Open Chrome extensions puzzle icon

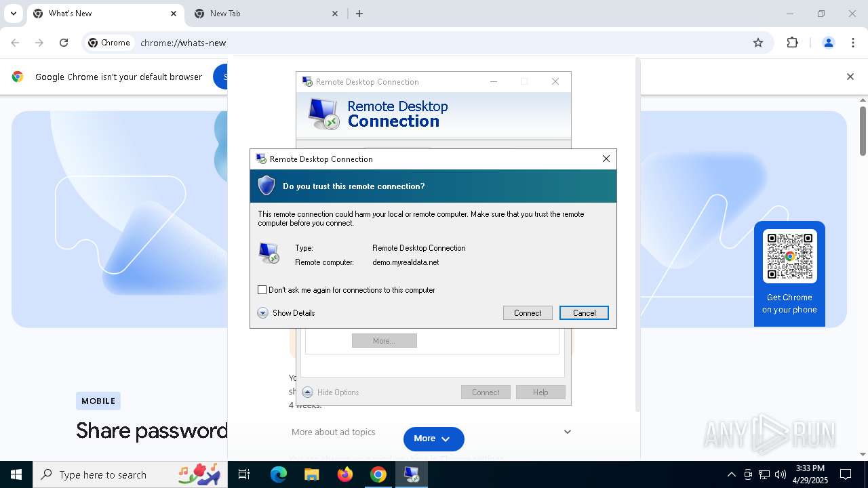pos(792,43)
